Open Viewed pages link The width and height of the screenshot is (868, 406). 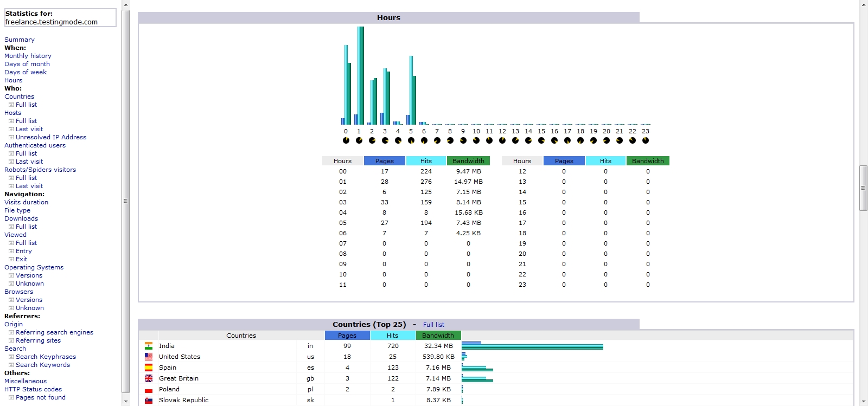pos(15,235)
